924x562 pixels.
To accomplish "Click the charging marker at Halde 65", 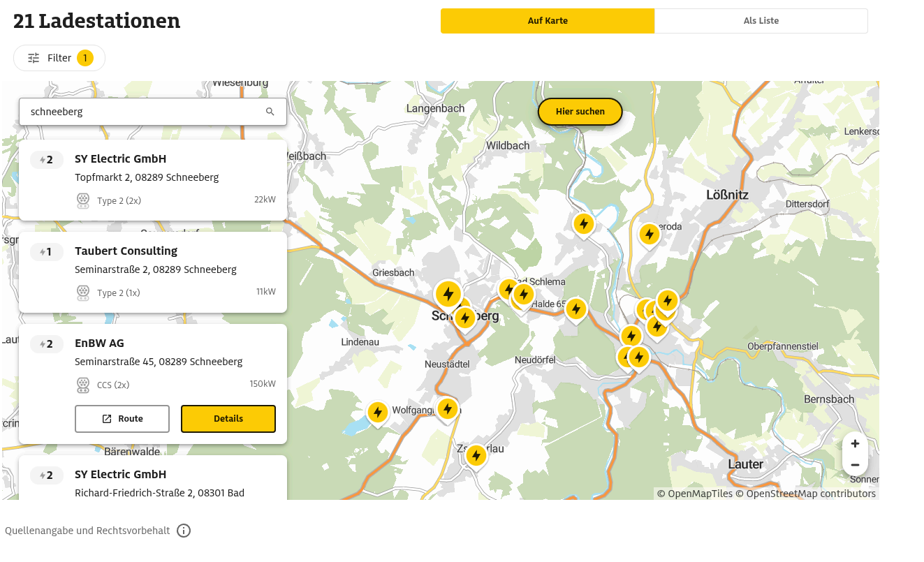I will (575, 309).
